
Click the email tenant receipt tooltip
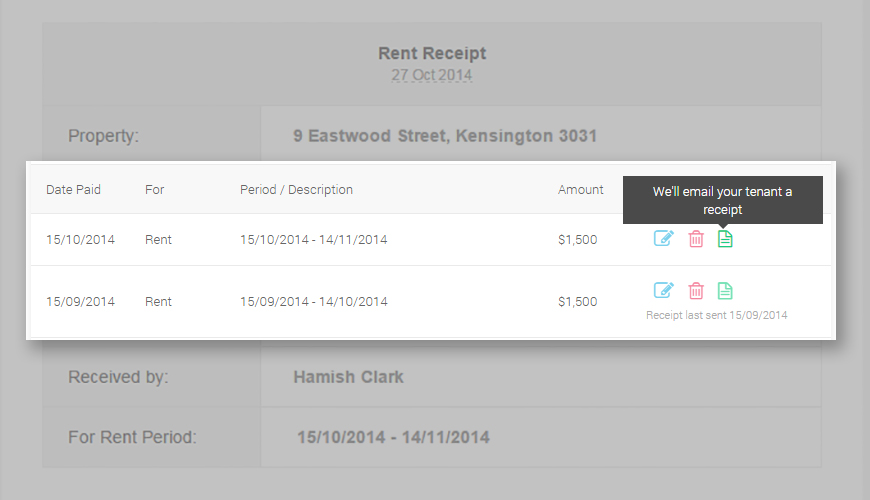(x=722, y=200)
